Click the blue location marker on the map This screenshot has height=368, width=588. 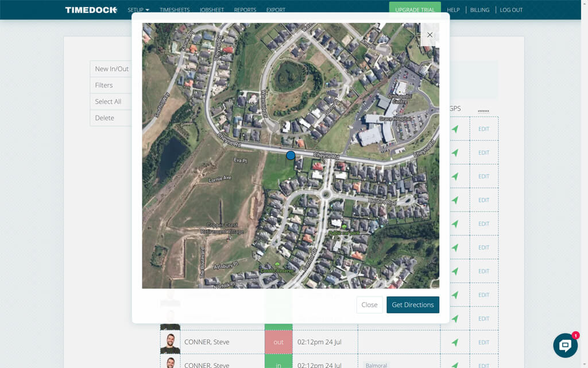pos(291,155)
